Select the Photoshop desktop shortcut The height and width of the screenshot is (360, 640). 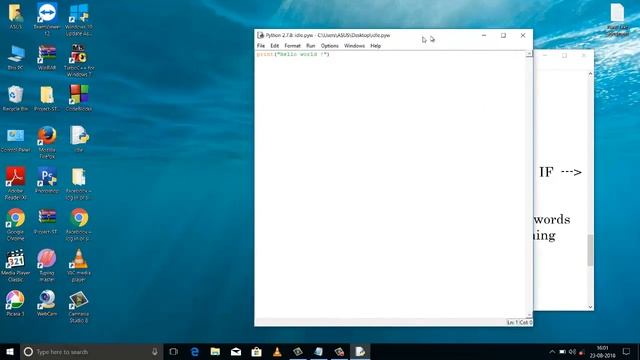coord(47,180)
